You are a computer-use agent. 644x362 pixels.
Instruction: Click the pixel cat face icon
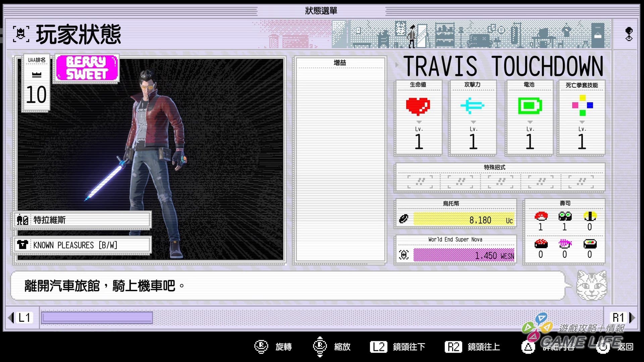tap(592, 286)
